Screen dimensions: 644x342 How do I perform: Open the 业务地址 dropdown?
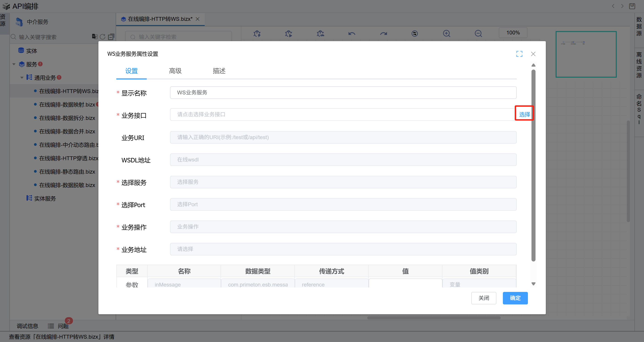click(x=343, y=249)
